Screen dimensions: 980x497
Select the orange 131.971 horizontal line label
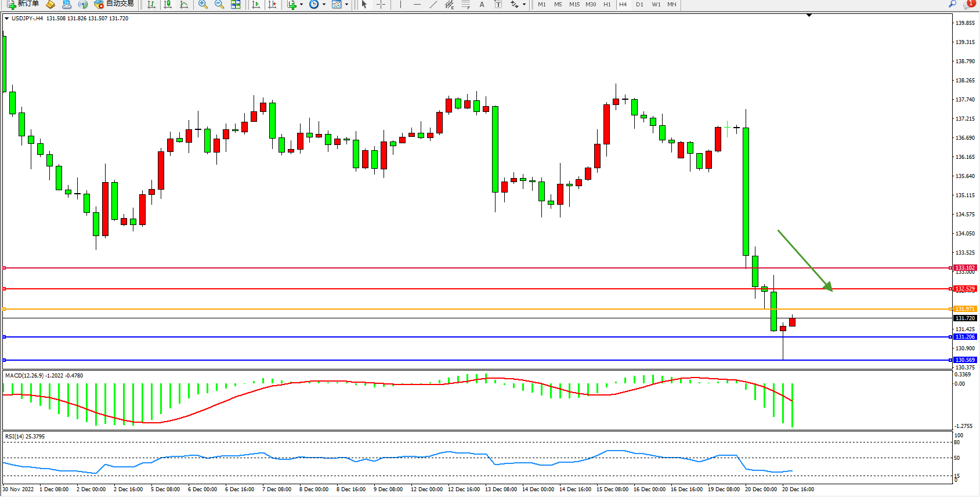pyautogui.click(x=965, y=309)
